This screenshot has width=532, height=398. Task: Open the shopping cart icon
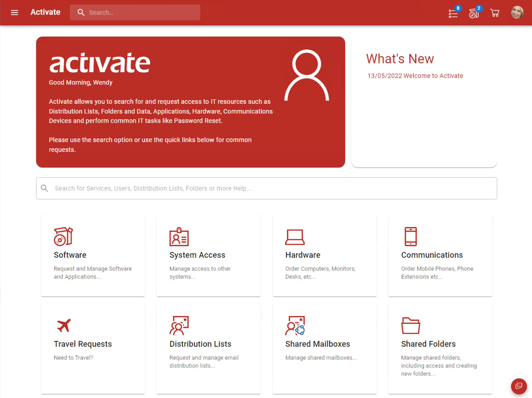coord(495,13)
